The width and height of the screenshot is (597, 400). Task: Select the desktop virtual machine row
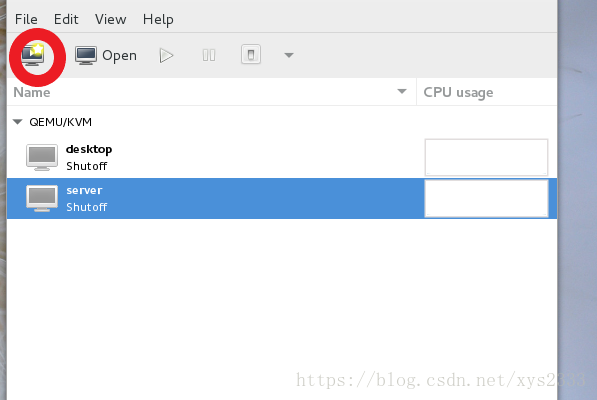282,157
